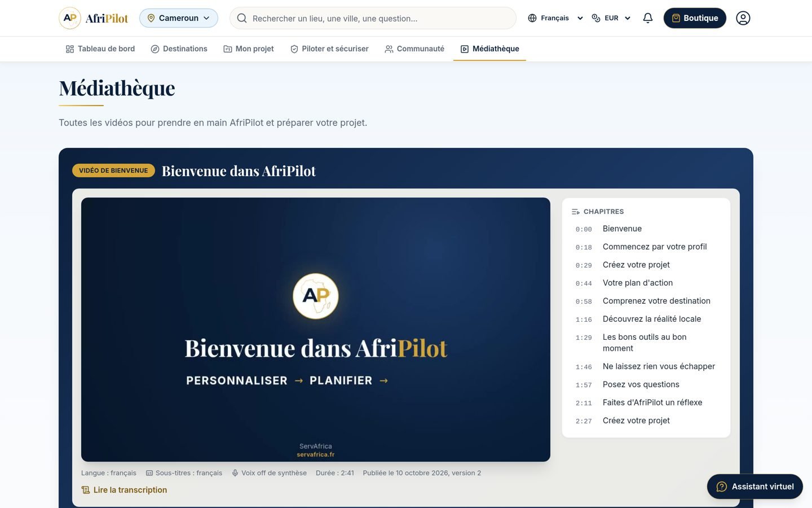Open the notifications bell
812x508 pixels.
click(x=648, y=18)
